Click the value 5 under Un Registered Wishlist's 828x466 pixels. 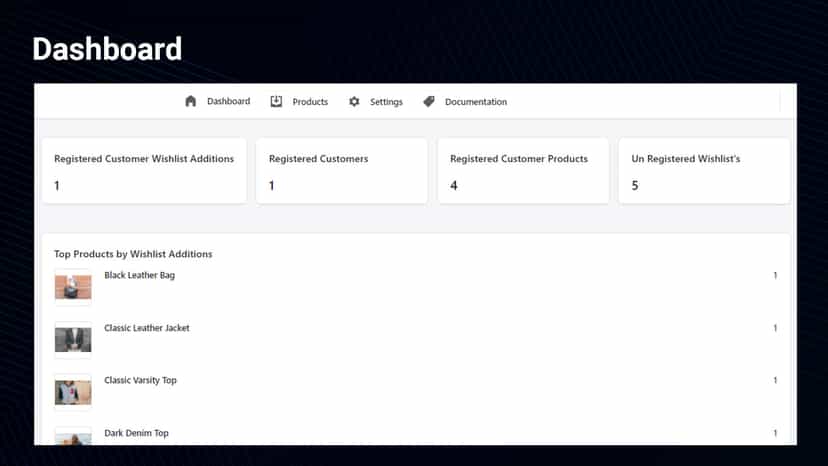coord(635,185)
